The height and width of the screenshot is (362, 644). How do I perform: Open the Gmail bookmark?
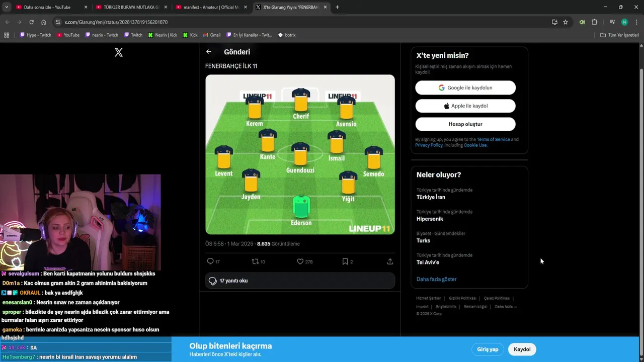(212, 35)
